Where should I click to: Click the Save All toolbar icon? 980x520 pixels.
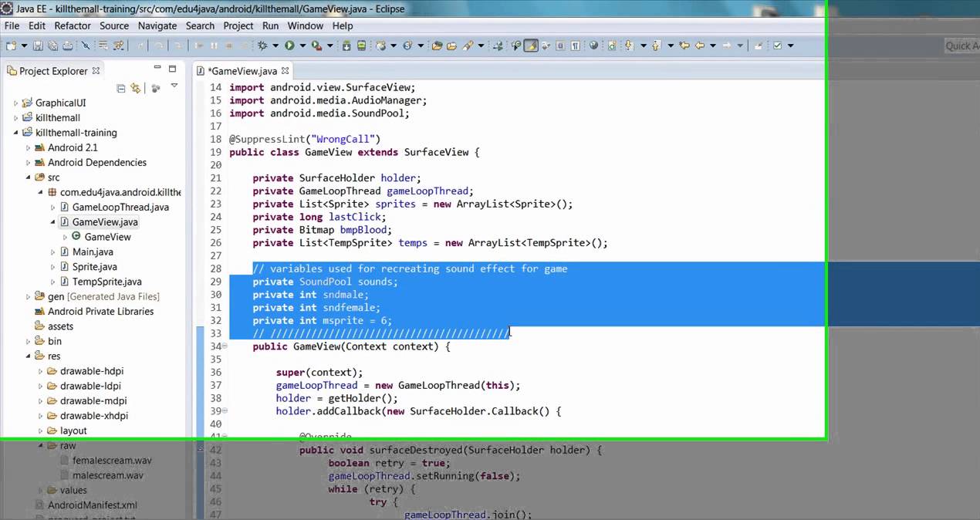[52, 46]
